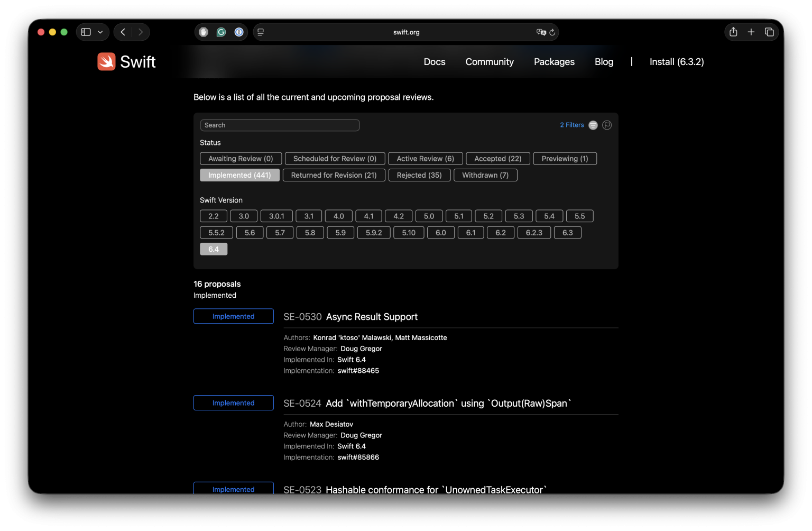Click the Grammarly extension icon
This screenshot has height=531, width=812.
pos(222,32)
